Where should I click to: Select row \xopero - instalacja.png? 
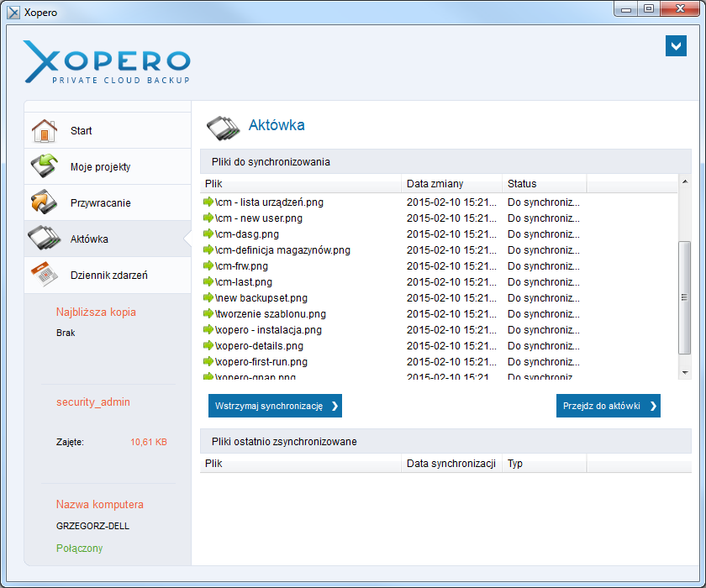(439, 330)
